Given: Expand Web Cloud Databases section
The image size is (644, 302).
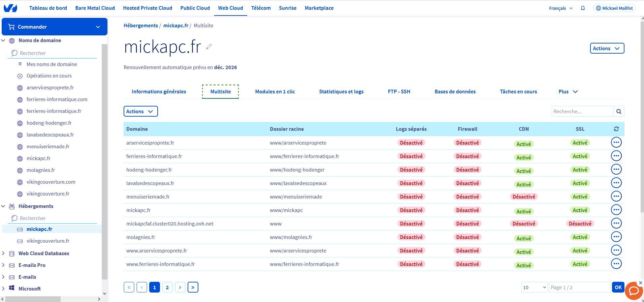Looking at the screenshot, I should (3, 253).
